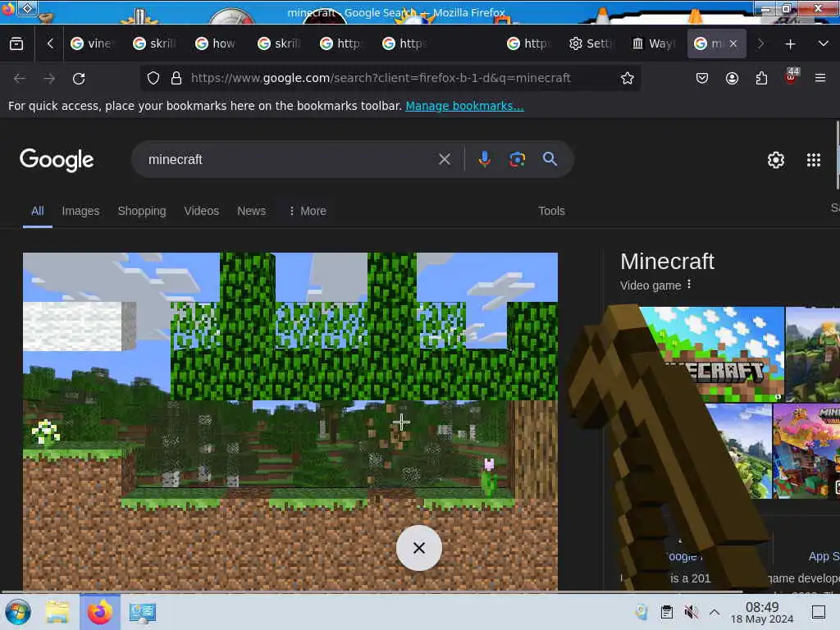Open Google quick settings gear

tap(776, 160)
